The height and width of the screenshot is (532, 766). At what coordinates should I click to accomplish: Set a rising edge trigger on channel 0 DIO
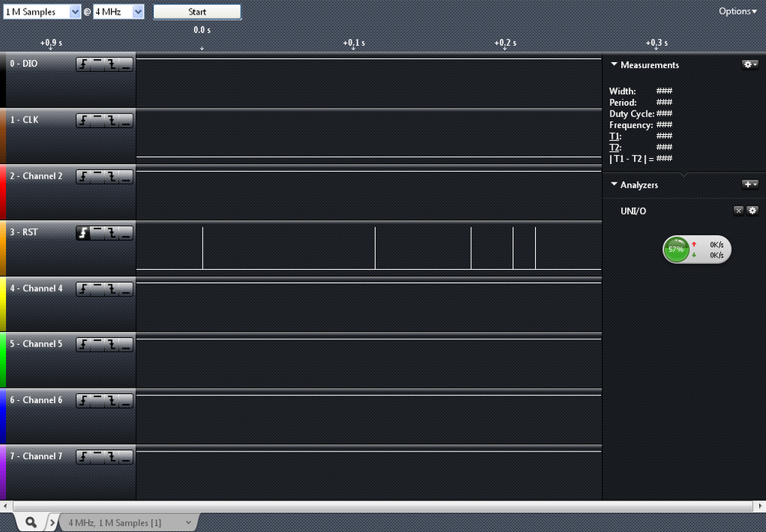(x=84, y=64)
